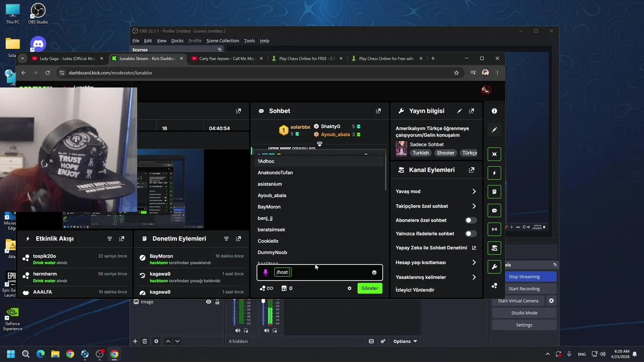Open the Etkinlik Akışı filter icon
The image size is (644, 362).
click(110, 239)
